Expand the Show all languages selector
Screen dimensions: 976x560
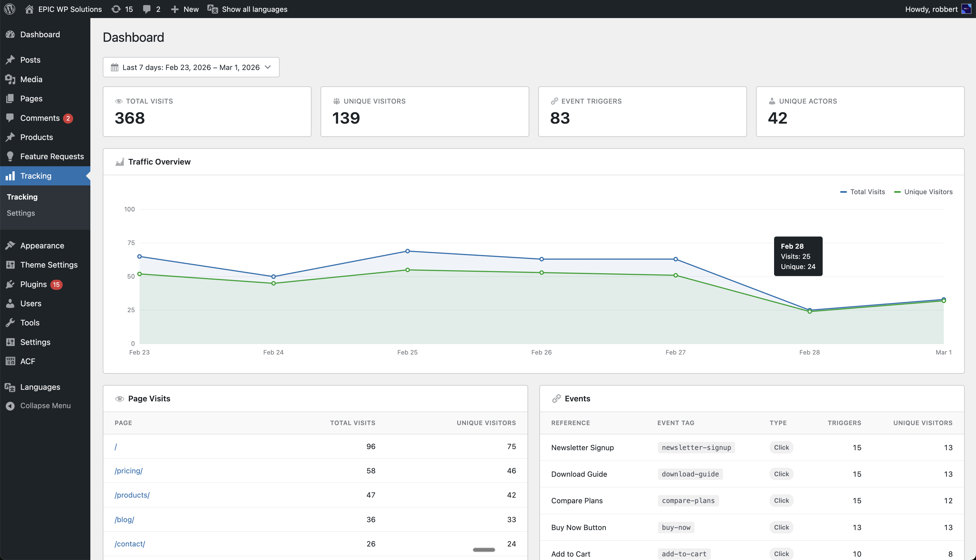tap(247, 9)
